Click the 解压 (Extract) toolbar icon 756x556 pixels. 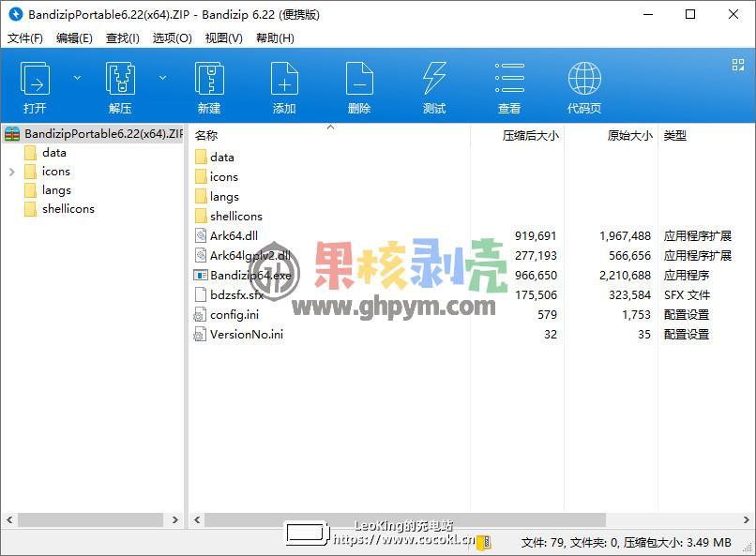pos(120,86)
